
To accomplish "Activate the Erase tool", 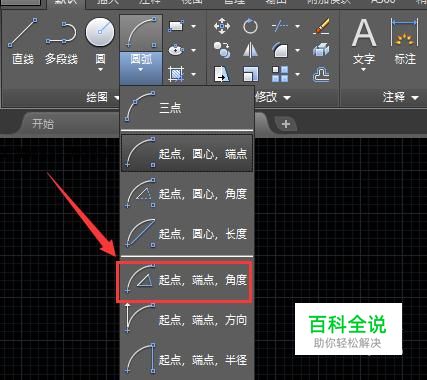I will [321, 26].
